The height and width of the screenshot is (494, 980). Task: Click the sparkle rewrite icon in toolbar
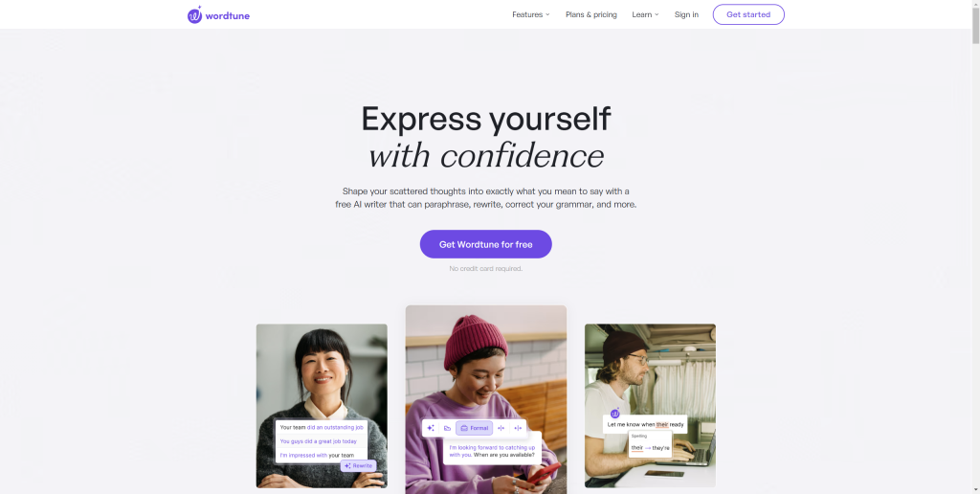click(x=431, y=428)
